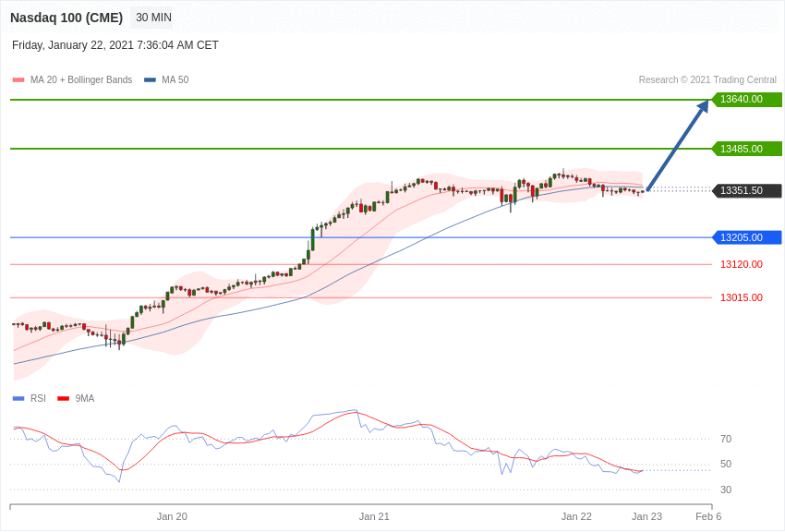Click the 13640.00 green price tag
The image size is (785, 532).
[x=746, y=99]
